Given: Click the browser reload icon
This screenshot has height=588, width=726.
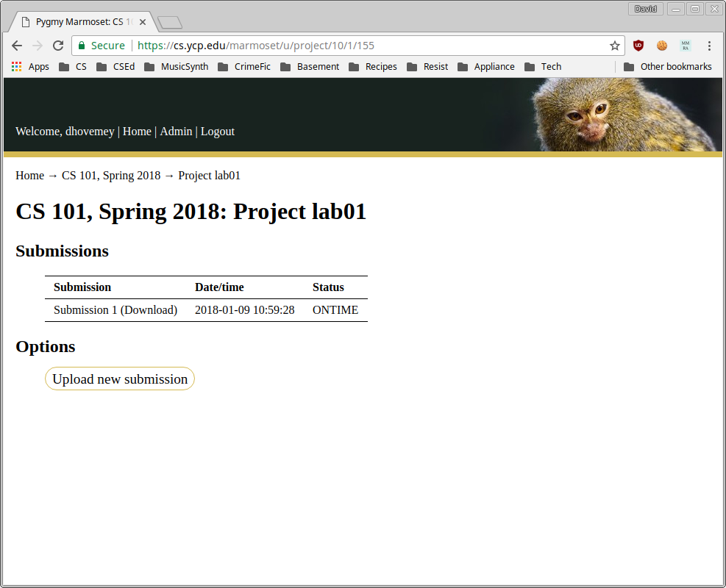Looking at the screenshot, I should pyautogui.click(x=58, y=46).
